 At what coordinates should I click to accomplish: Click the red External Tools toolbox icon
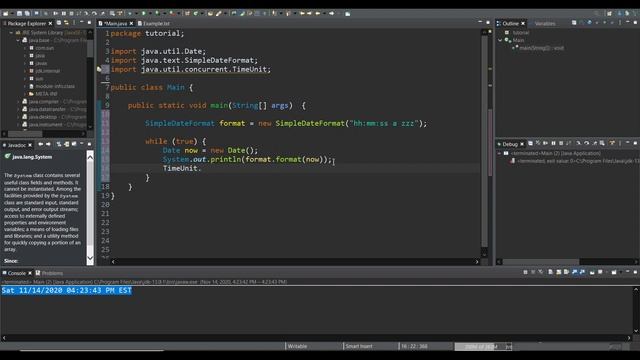tap(172, 13)
